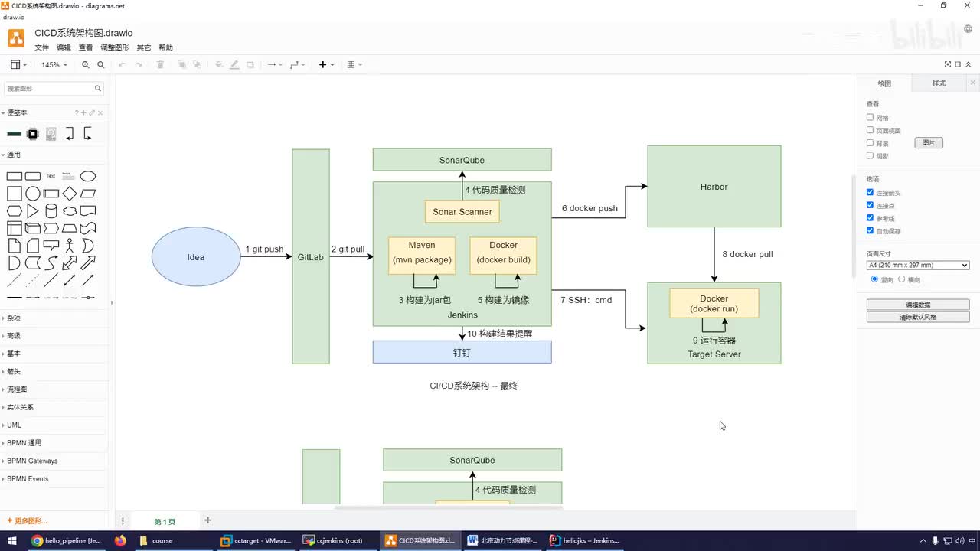This screenshot has height=551, width=980.
Task: Click the fill color bucket icon
Action: 219,65
